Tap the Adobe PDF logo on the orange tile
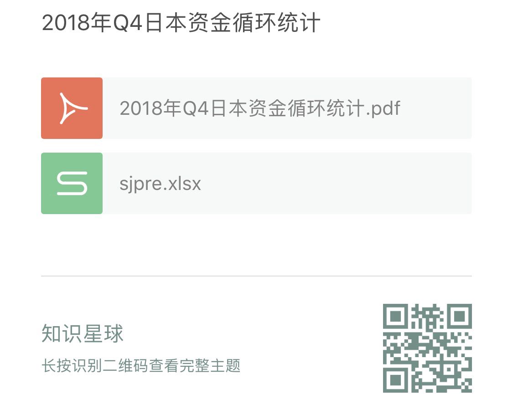This screenshot has height=420, width=513. [x=72, y=108]
